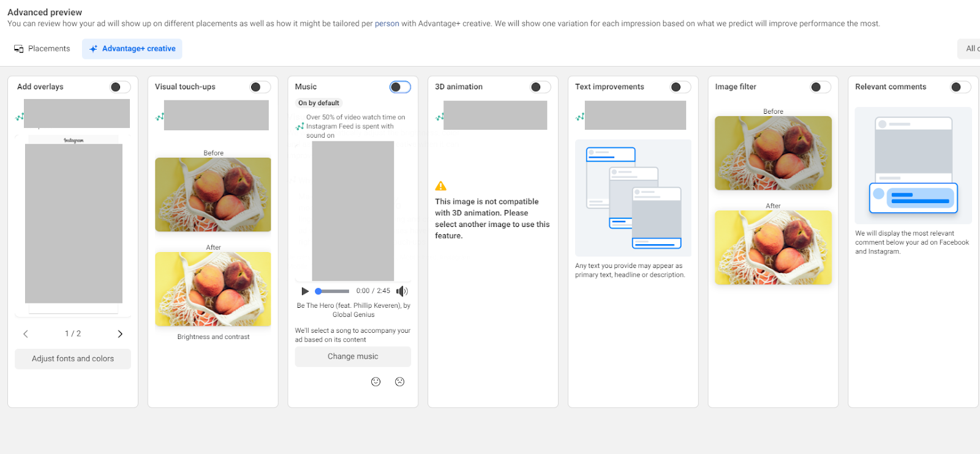This screenshot has width=980, height=454.
Task: Mute the music preview volume icon
Action: 401,291
